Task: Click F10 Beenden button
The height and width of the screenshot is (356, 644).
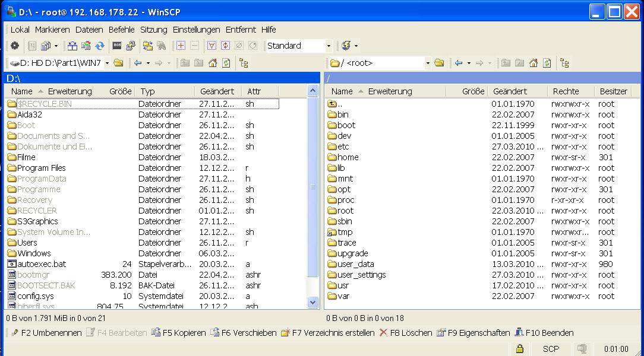Action: click(x=544, y=333)
